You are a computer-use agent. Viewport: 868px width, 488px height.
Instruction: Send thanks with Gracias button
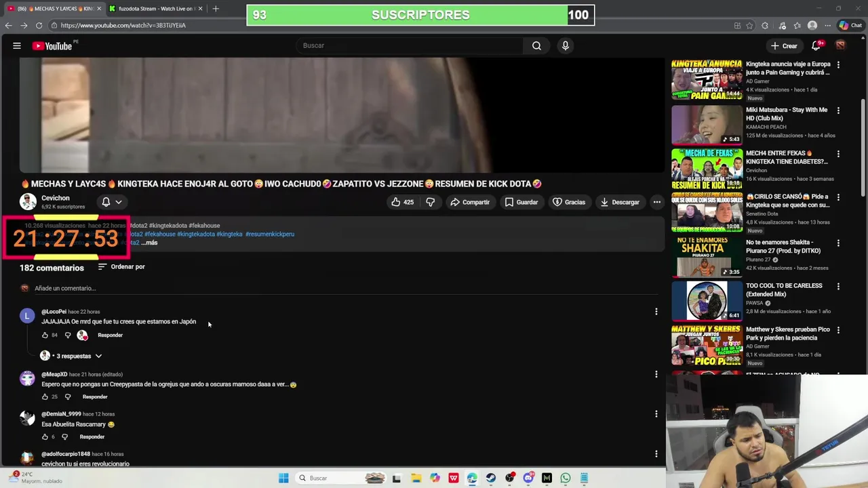(x=568, y=202)
